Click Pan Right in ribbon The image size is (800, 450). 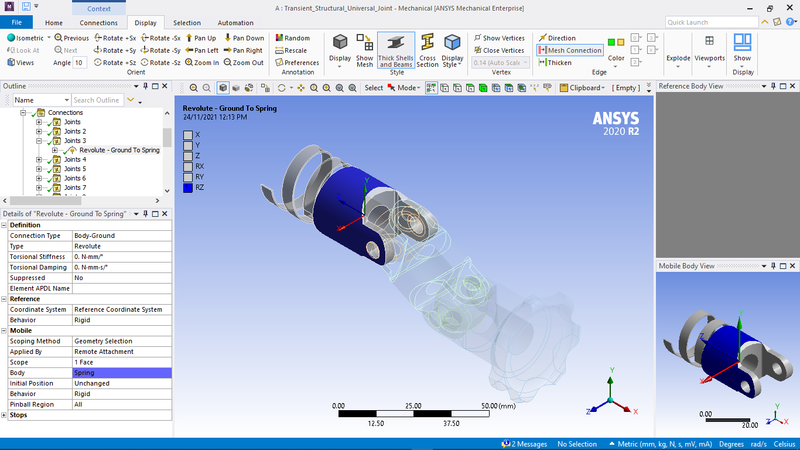click(243, 50)
